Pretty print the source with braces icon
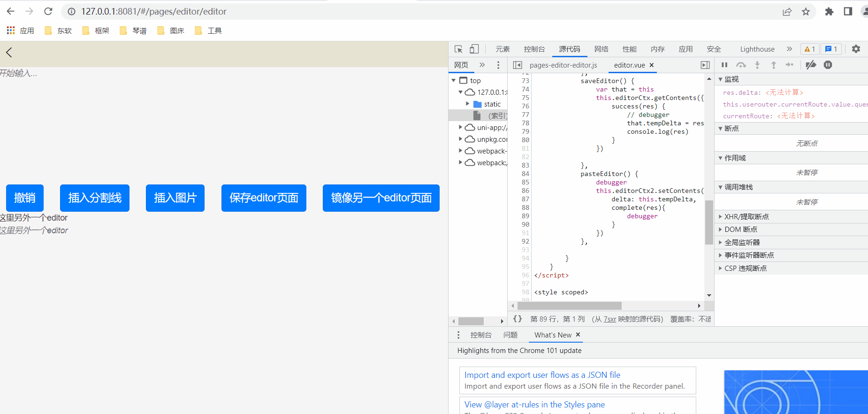 [x=517, y=319]
